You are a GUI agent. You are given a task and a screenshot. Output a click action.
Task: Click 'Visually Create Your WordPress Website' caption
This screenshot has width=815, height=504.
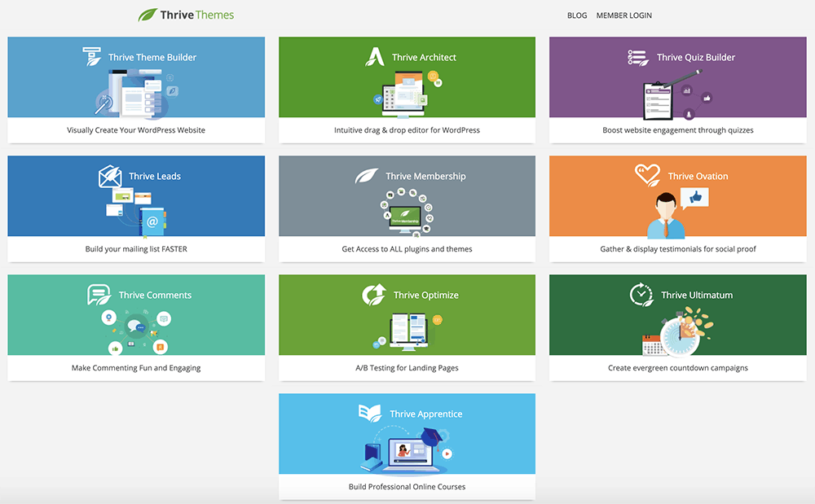136,130
